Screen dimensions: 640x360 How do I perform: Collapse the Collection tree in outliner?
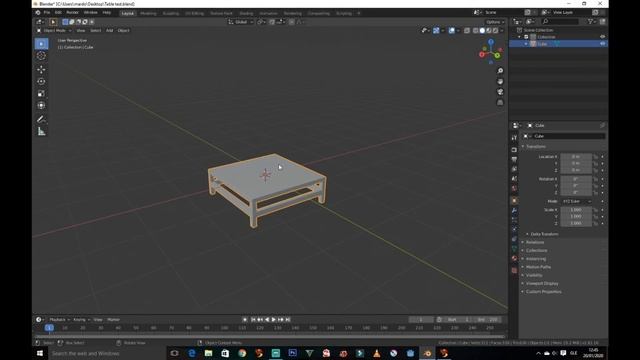coord(520,37)
